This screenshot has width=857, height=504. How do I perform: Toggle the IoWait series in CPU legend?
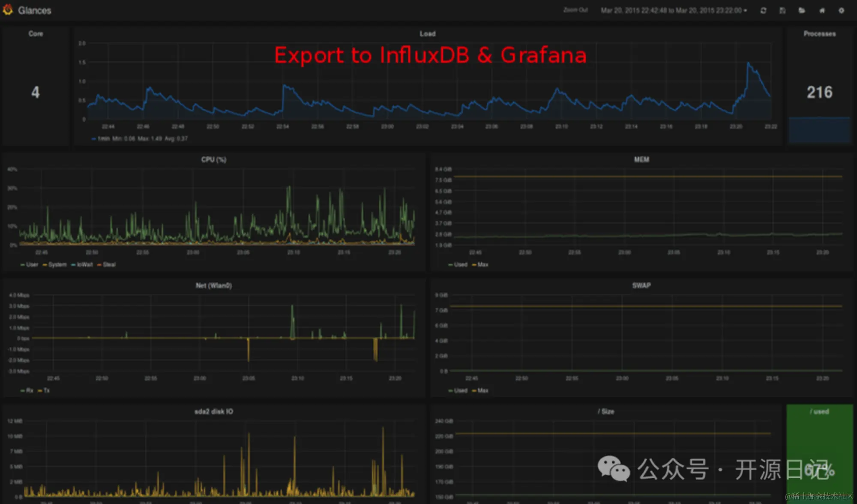pos(82,265)
